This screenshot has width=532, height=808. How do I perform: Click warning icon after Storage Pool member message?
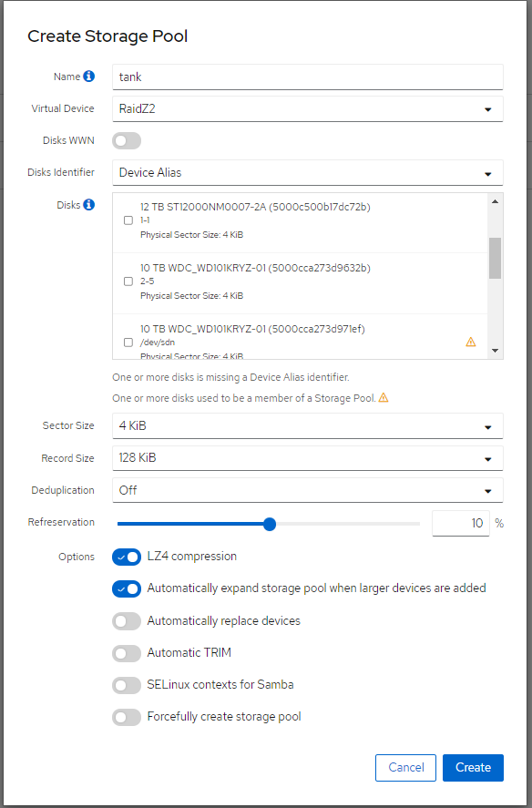(384, 397)
